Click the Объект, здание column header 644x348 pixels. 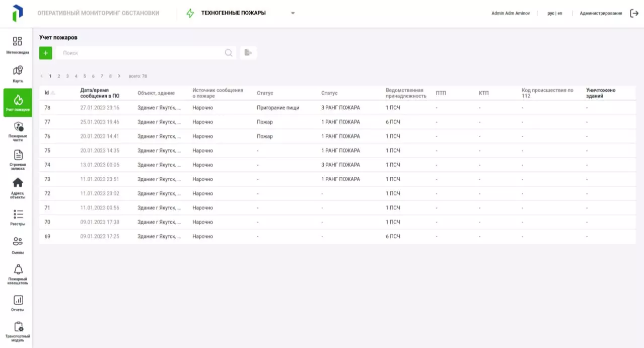156,93
